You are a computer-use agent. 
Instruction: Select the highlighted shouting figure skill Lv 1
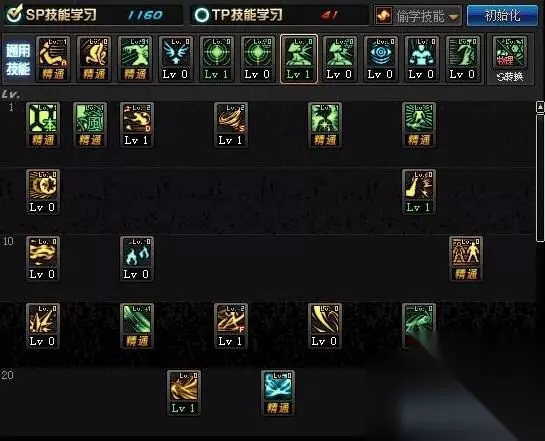(299, 59)
